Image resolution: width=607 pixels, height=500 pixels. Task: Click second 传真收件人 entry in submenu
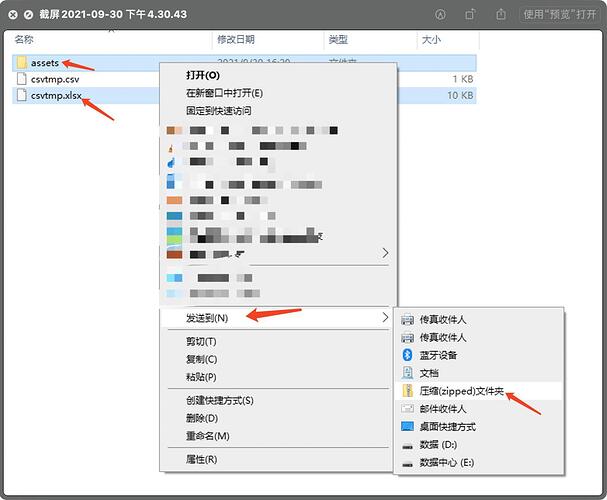click(x=478, y=337)
